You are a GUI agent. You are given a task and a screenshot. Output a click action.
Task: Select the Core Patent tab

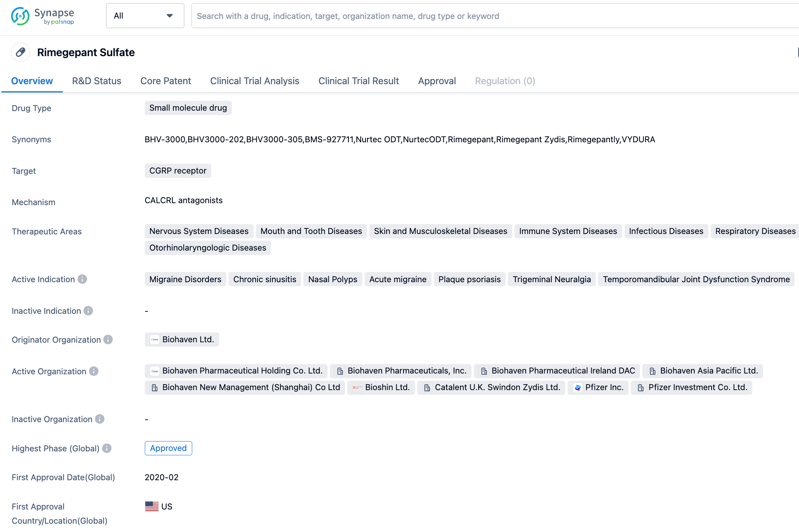click(166, 81)
